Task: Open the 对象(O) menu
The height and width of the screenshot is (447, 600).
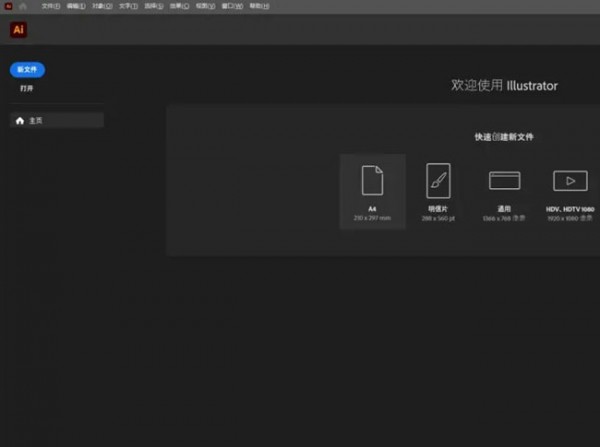Action: click(x=102, y=6)
